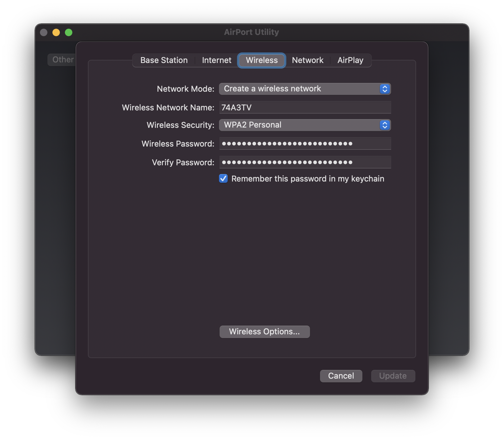The image size is (504, 441).
Task: Click the Update button
Action: [393, 376]
